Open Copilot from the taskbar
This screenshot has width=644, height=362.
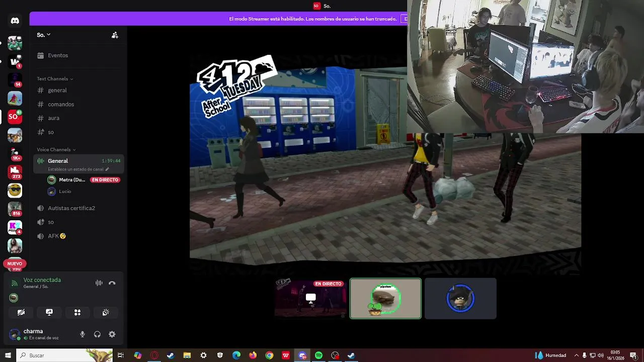point(137,355)
